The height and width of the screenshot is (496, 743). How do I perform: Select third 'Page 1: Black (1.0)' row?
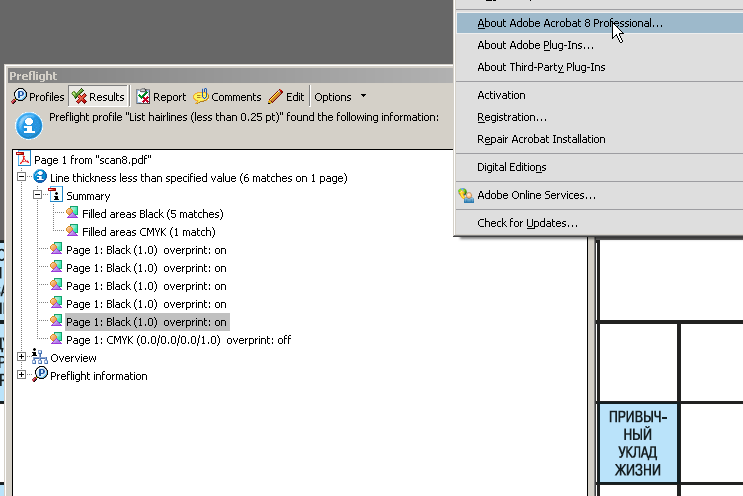click(146, 286)
